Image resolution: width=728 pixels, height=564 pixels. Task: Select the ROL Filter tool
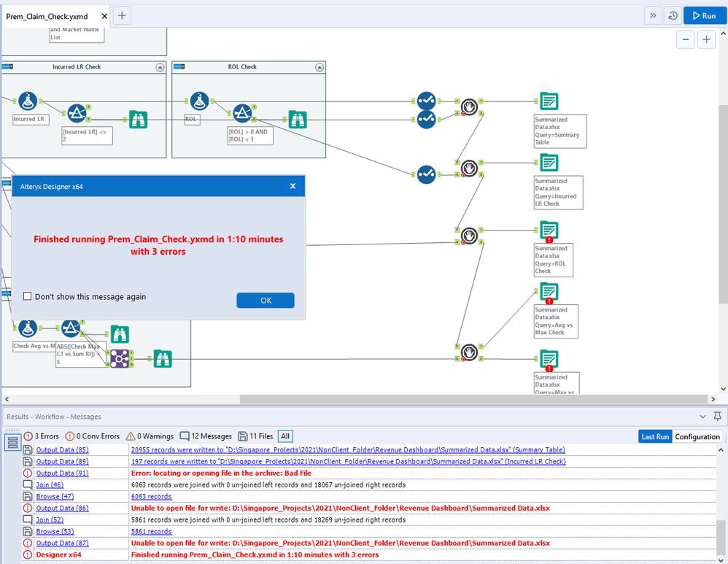[x=242, y=113]
